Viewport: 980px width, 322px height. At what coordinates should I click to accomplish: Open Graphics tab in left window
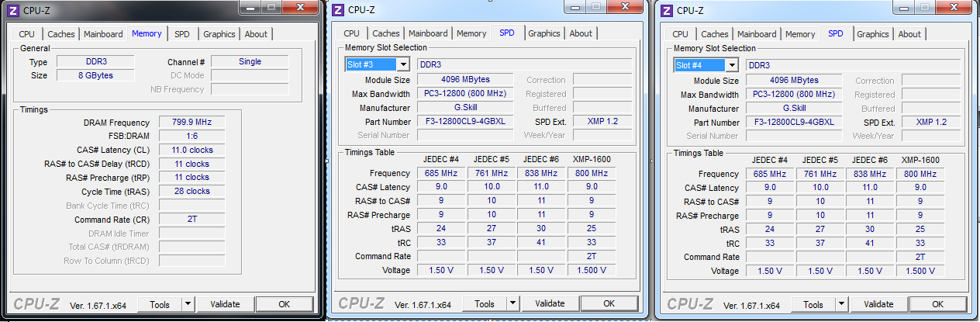tap(219, 34)
